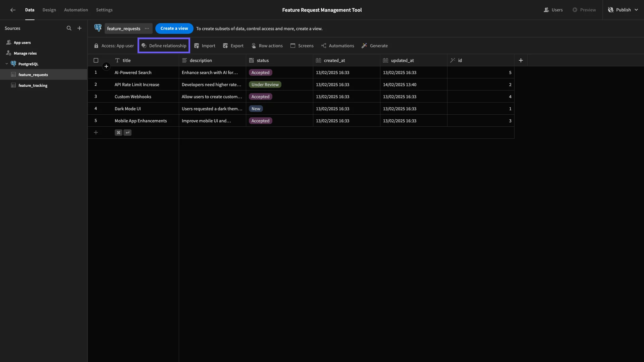Viewport: 644px width, 362px height.
Task: Open the Generate tool
Action: pos(375,46)
